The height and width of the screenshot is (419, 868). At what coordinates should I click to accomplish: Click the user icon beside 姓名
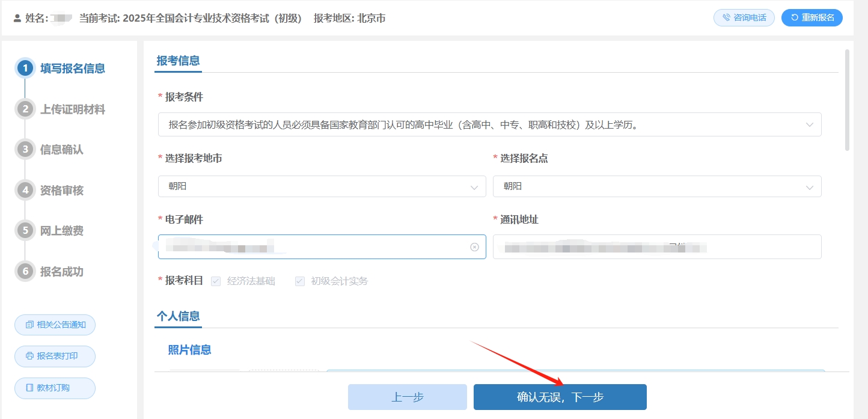pos(16,18)
